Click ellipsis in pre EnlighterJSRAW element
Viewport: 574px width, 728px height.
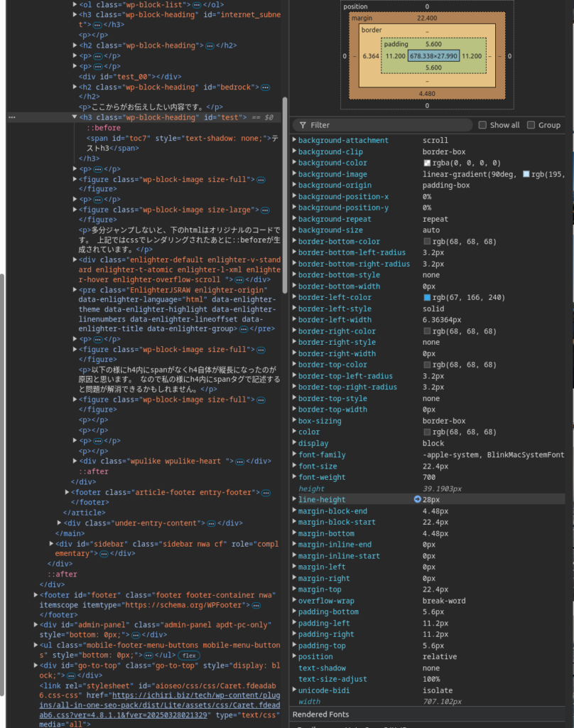tap(244, 329)
